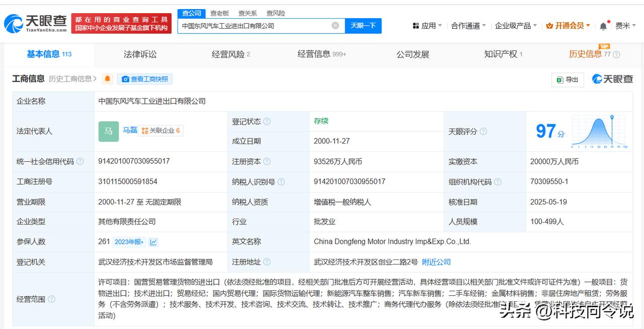
Task: Select the 查公司 search tab
Action: coord(192,13)
